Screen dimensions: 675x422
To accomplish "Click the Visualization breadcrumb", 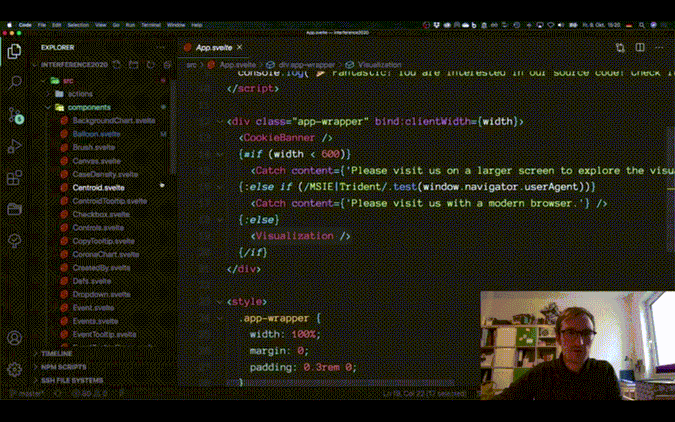I will (374, 65).
